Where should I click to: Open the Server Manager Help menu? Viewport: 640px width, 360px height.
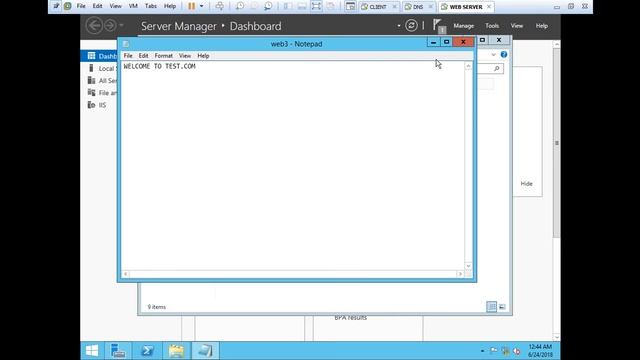pos(542,26)
